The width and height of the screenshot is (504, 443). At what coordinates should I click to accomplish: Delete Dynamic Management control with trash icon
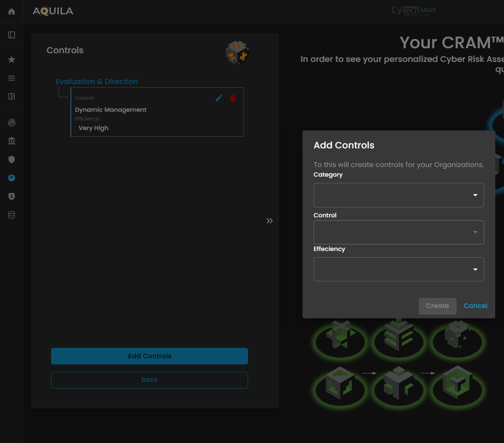coord(233,98)
